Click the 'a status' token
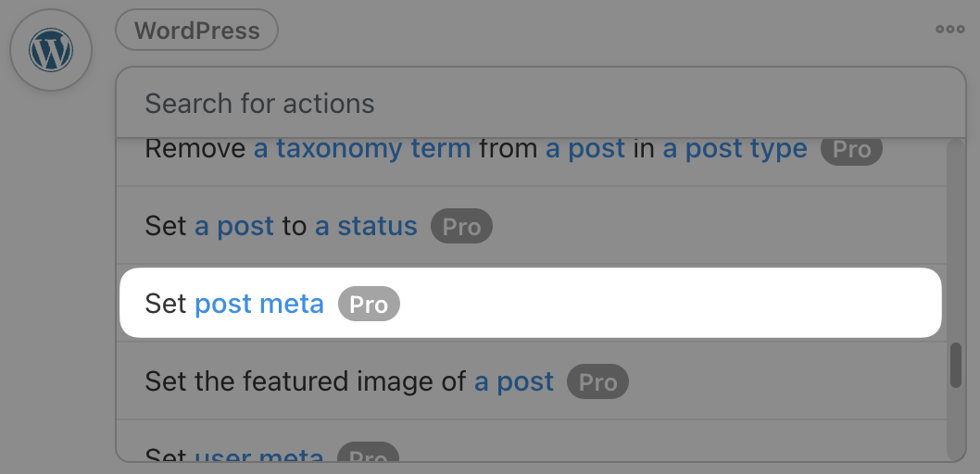 (366, 226)
